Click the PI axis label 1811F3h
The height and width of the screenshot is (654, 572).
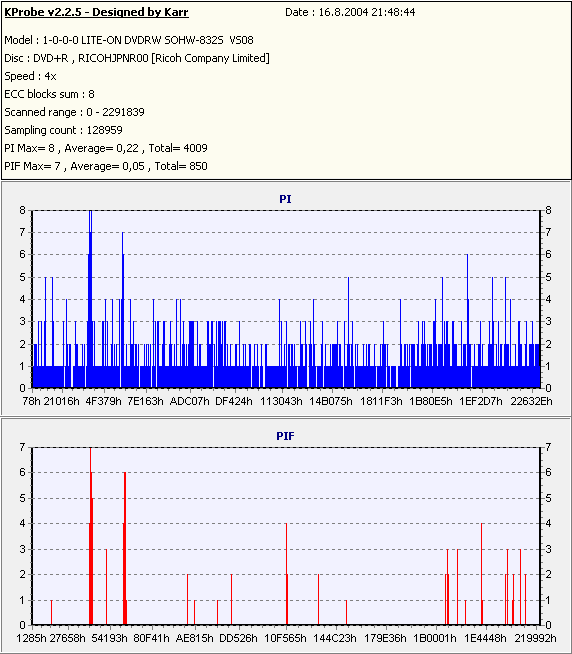coord(381,401)
